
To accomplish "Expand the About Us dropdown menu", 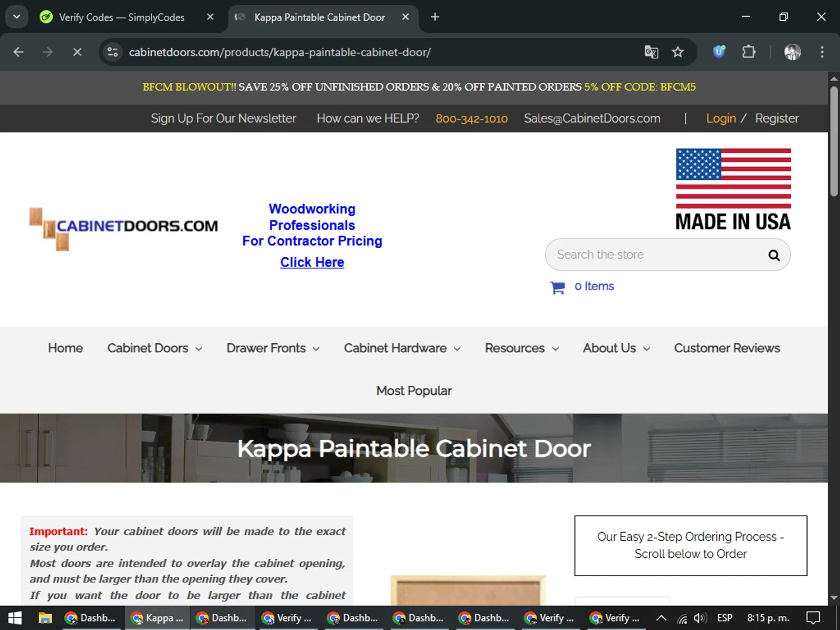I will [617, 348].
